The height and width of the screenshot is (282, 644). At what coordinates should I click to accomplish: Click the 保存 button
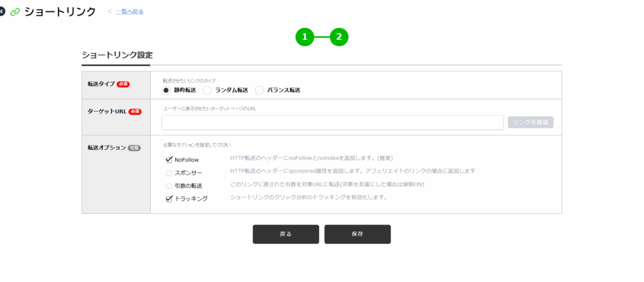coord(357,234)
